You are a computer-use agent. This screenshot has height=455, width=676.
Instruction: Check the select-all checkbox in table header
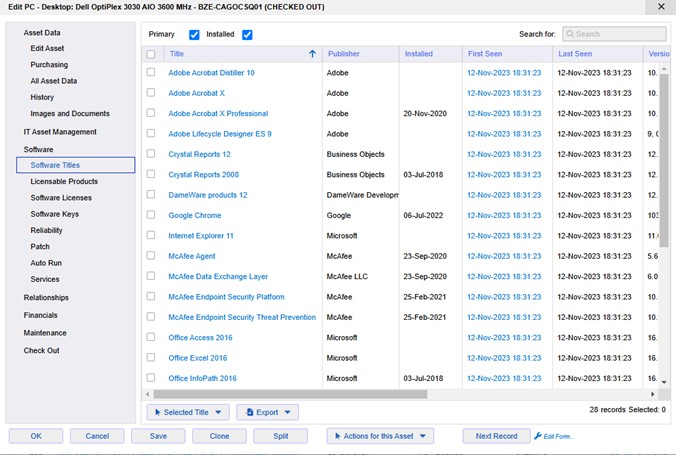click(x=151, y=54)
